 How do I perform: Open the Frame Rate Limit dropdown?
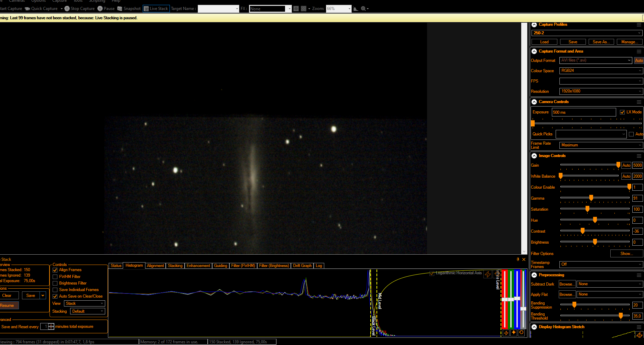click(x=601, y=145)
